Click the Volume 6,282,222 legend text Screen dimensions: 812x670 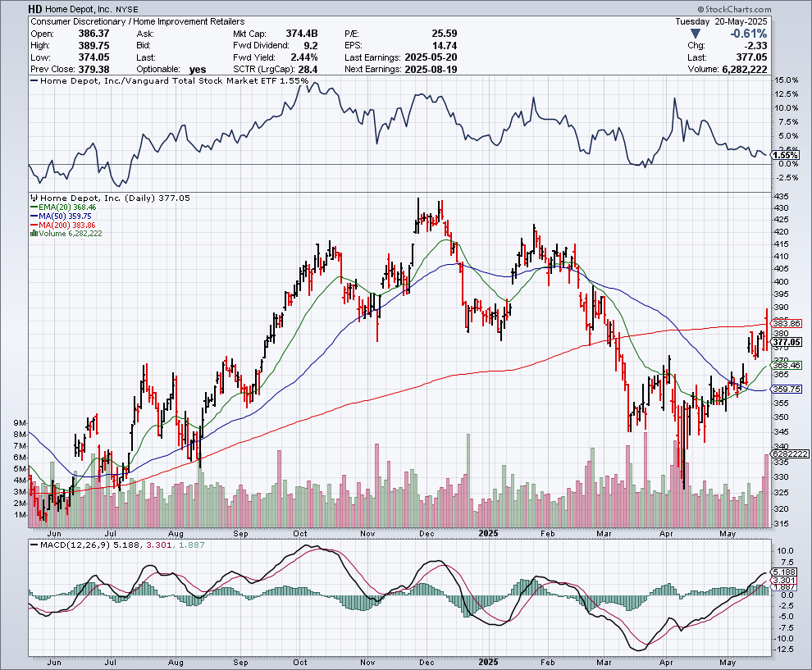tap(71, 234)
